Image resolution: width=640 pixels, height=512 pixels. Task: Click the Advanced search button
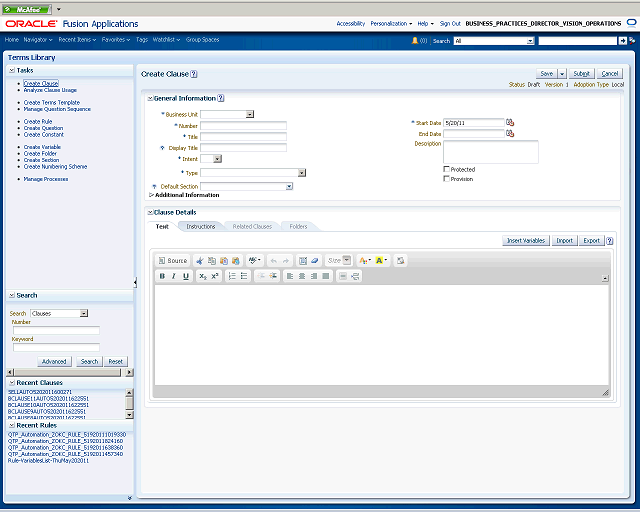(x=54, y=361)
